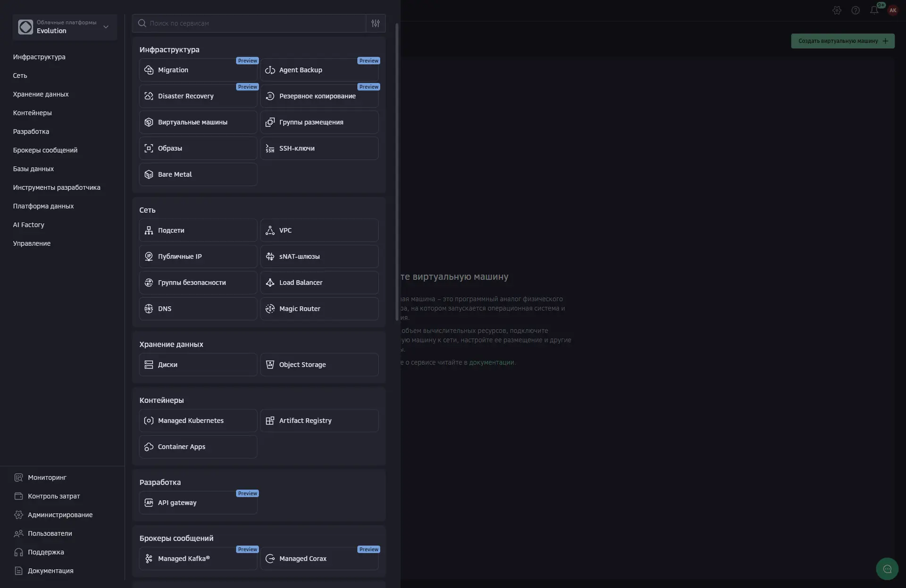Open the документации link

coord(491,363)
